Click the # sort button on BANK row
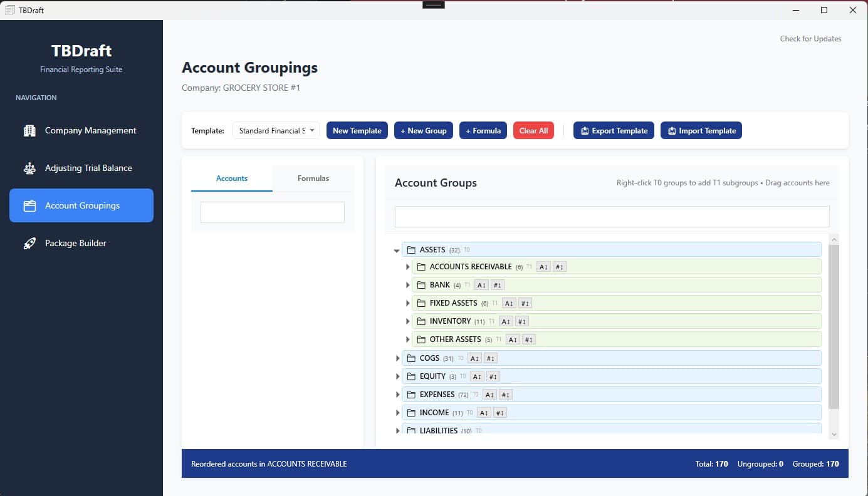The image size is (868, 496). (498, 285)
